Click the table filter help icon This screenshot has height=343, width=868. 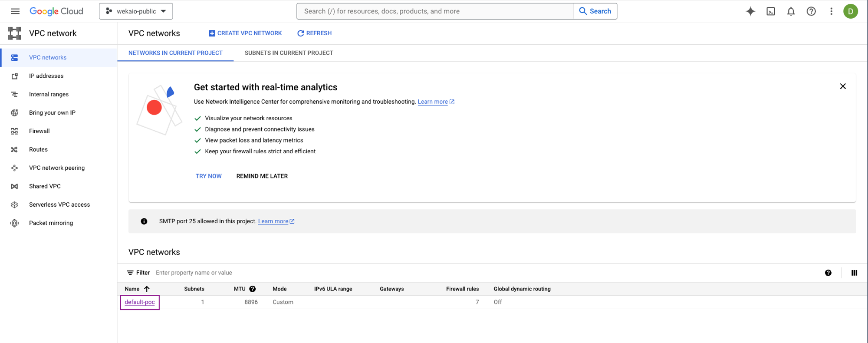pos(828,273)
